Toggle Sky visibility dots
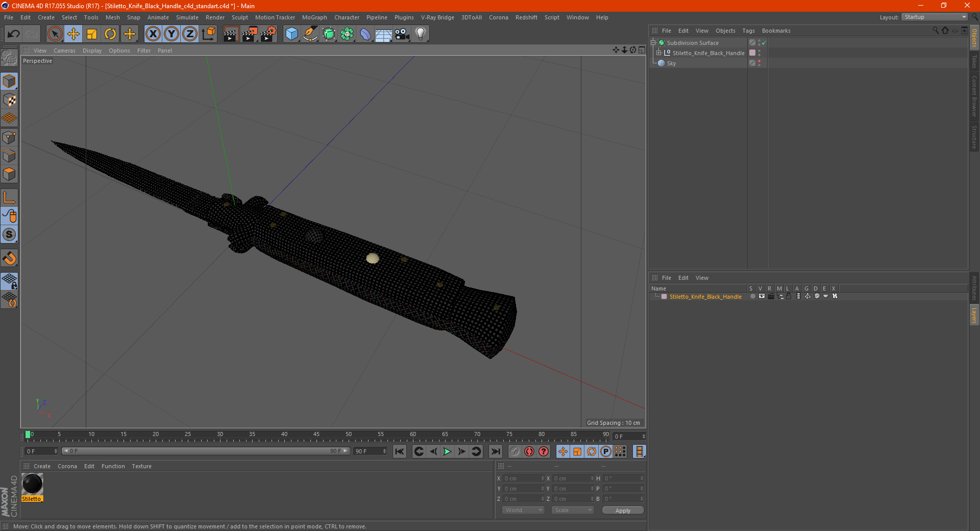 [759, 63]
